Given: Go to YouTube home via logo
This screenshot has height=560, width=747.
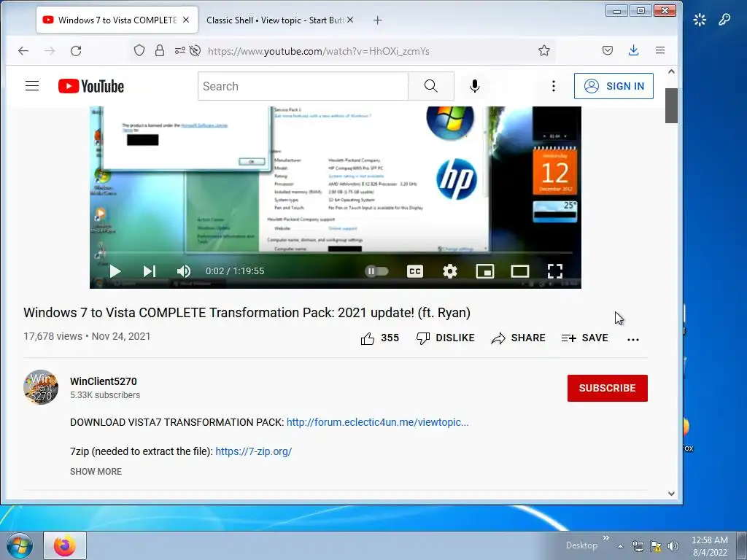Looking at the screenshot, I should (91, 86).
